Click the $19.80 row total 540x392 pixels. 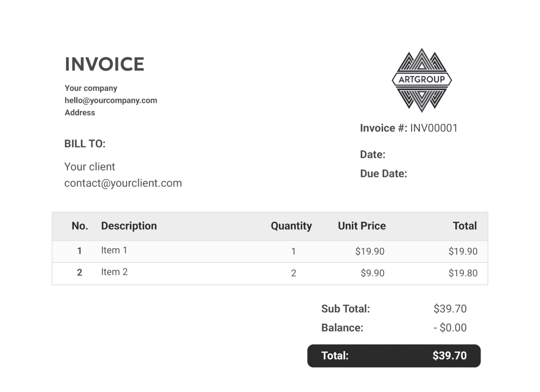click(x=463, y=273)
